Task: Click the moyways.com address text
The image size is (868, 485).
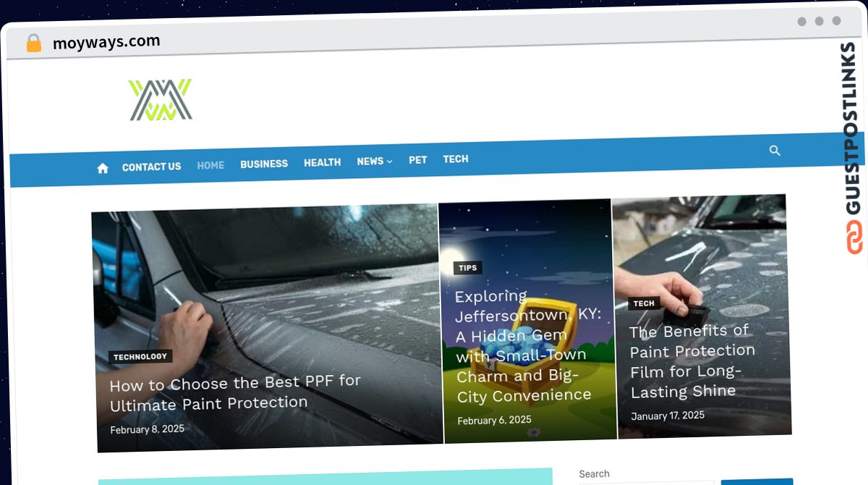Action: click(106, 42)
